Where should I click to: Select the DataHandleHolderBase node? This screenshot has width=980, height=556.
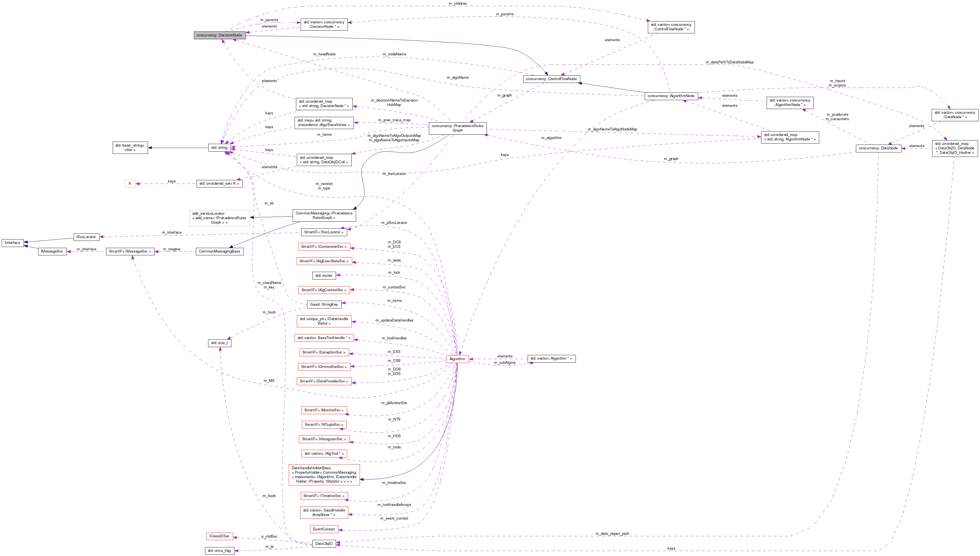click(x=324, y=475)
